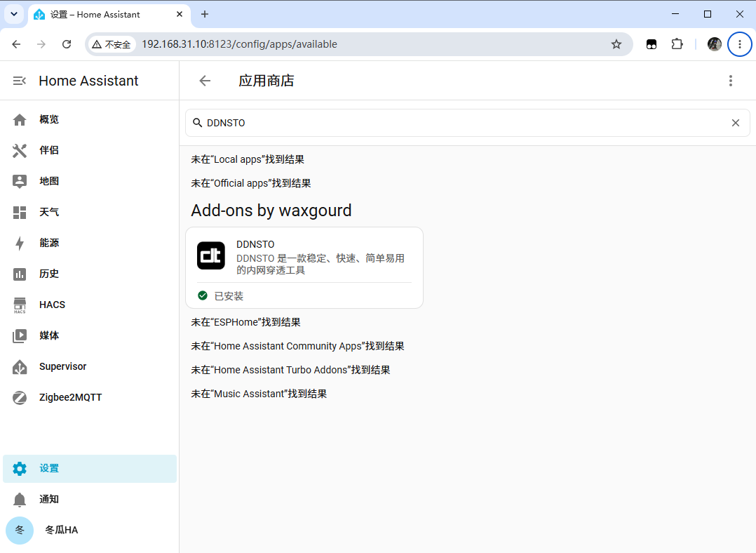Screen dimensions: 756x553
Task: Open the 概览 overview home icon
Action: (20, 120)
